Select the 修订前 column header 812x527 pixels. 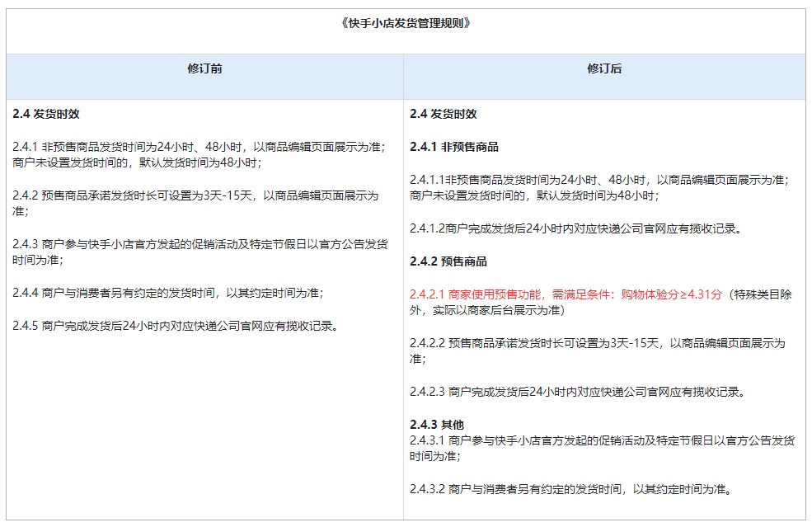204,68
